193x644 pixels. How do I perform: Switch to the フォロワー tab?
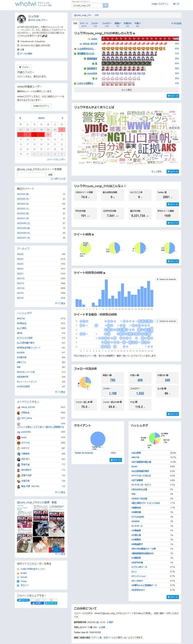tap(107, 24)
